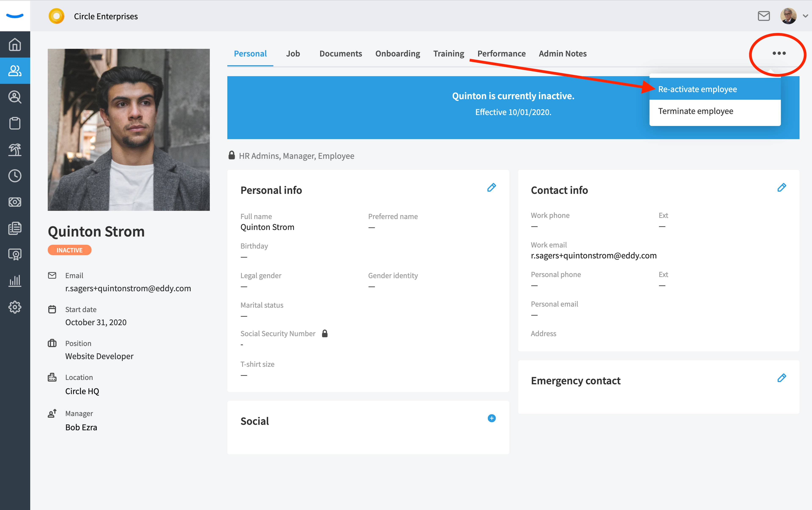Click the building icon next to Location
This screenshot has height=510, width=812.
[52, 377]
